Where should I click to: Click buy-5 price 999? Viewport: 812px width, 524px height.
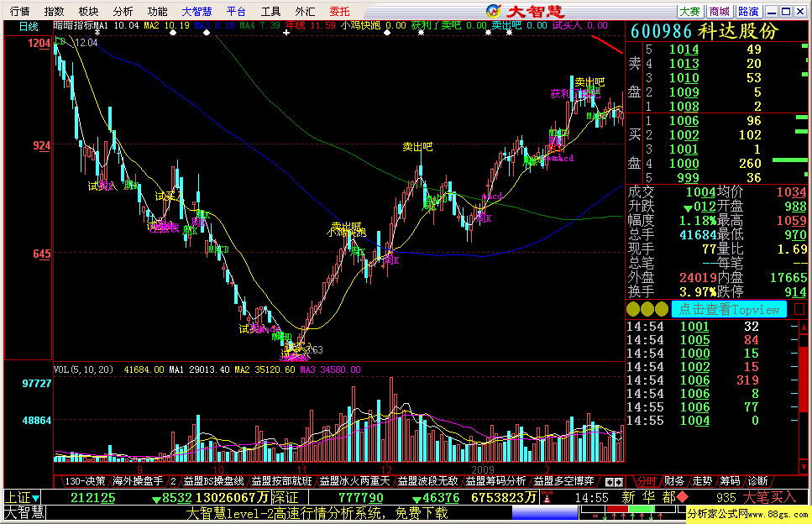(x=688, y=177)
